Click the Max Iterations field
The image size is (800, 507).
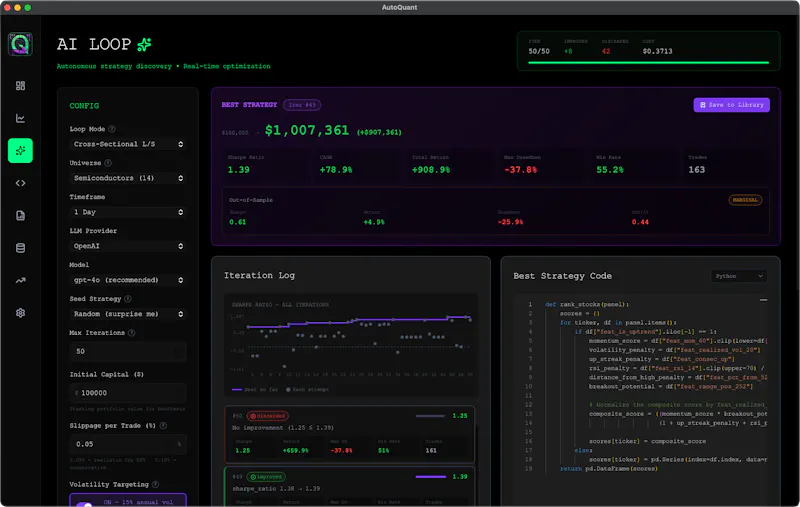coord(128,351)
